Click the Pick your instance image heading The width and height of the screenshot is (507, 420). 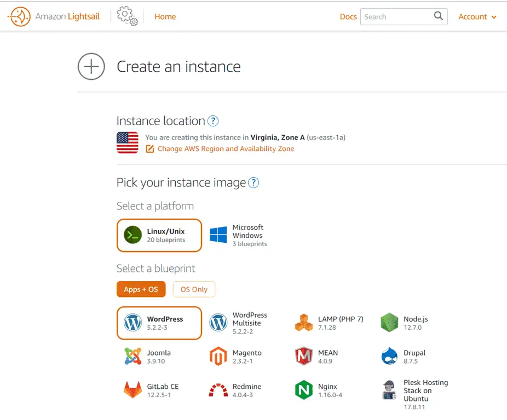(181, 183)
